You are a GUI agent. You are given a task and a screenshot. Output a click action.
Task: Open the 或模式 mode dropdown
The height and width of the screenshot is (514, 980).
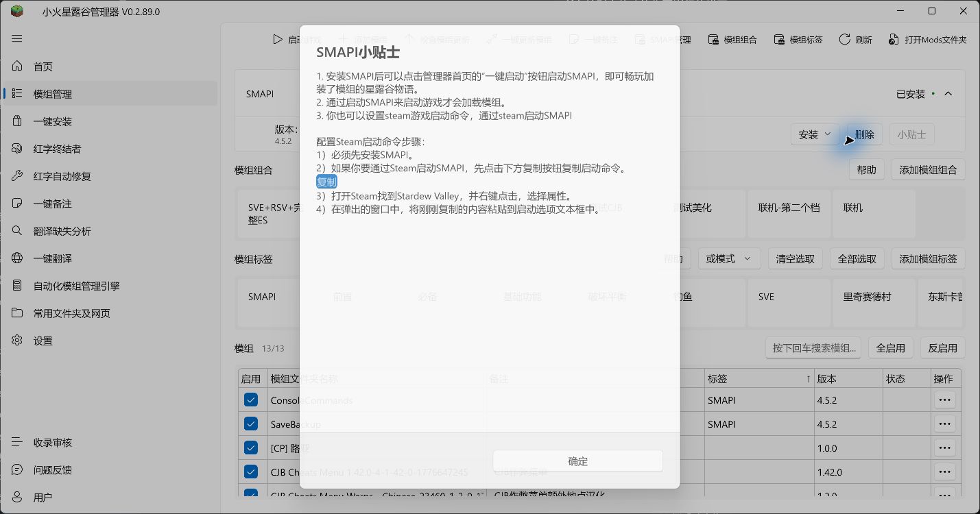click(x=728, y=259)
